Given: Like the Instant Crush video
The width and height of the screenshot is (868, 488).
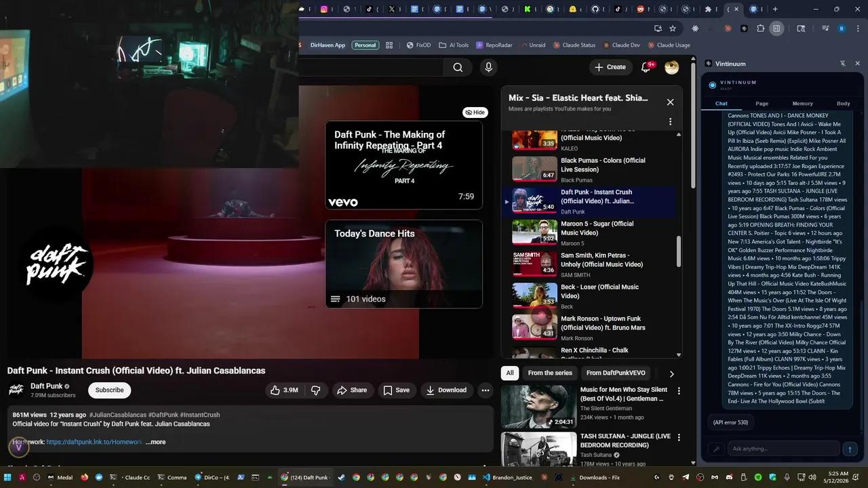Looking at the screenshot, I should (x=284, y=390).
